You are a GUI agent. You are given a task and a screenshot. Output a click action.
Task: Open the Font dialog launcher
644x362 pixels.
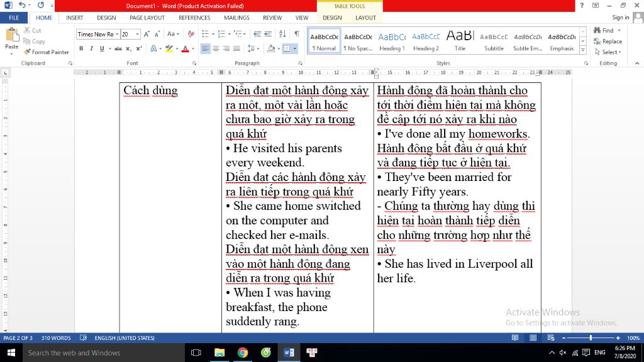tap(194, 63)
